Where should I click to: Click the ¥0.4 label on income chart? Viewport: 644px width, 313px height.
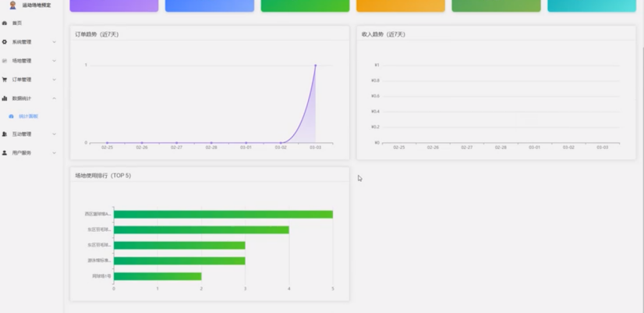pos(375,112)
